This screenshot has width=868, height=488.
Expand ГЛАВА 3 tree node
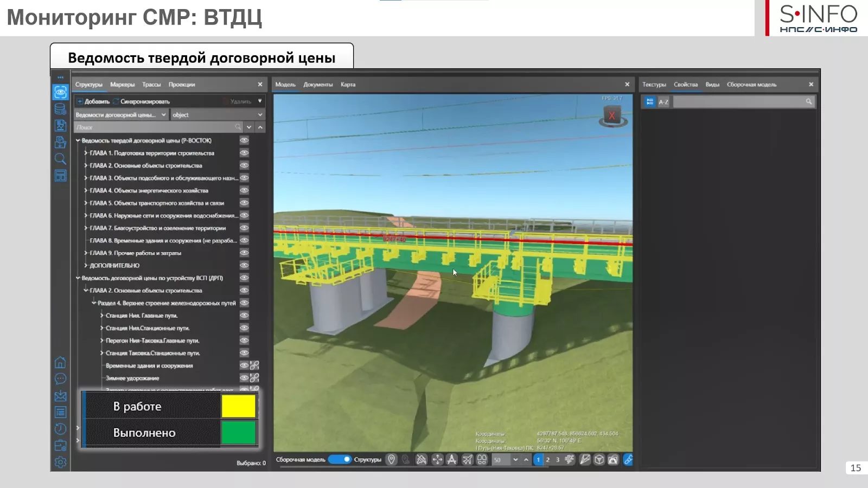(86, 178)
